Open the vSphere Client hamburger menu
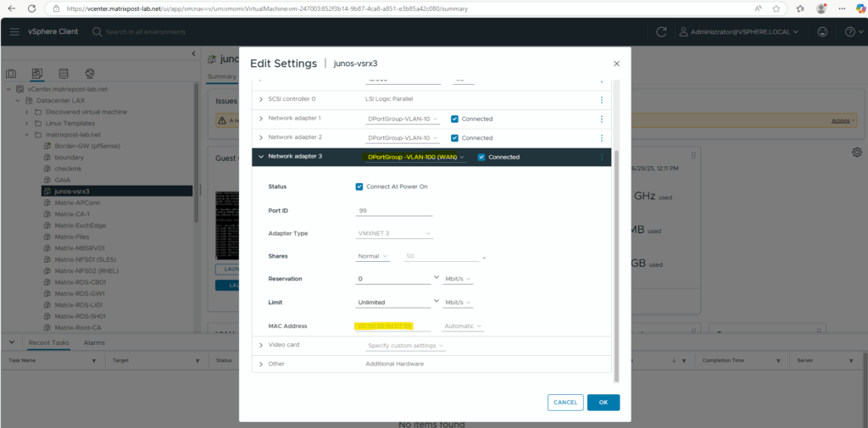 tap(14, 31)
